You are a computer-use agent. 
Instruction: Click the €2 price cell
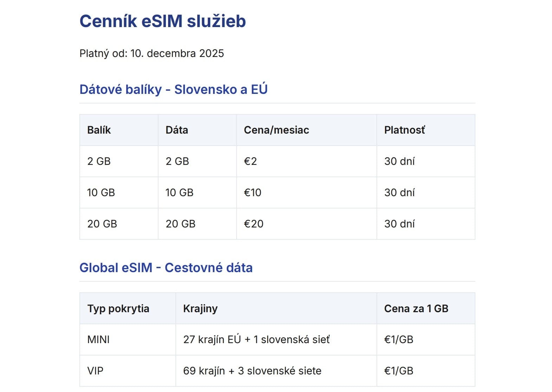(x=250, y=161)
